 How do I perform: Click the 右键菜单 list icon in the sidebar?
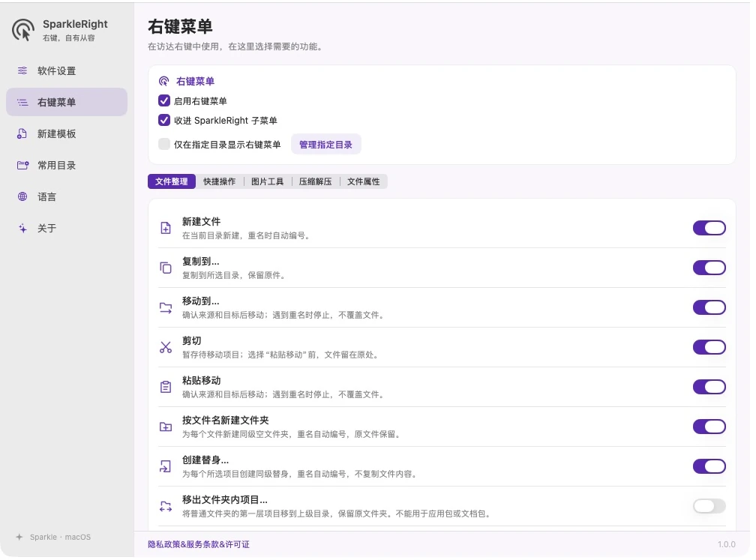pyautogui.click(x=22, y=102)
